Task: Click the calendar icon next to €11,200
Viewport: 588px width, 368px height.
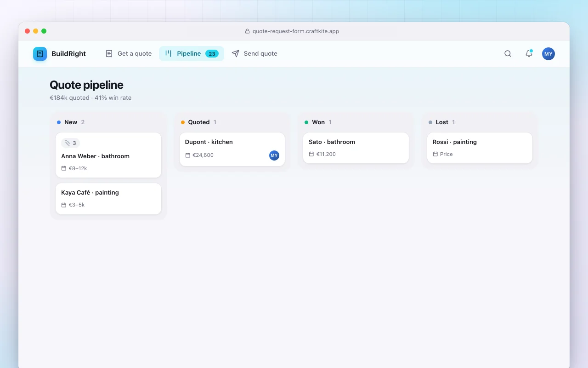Action: [311, 154]
